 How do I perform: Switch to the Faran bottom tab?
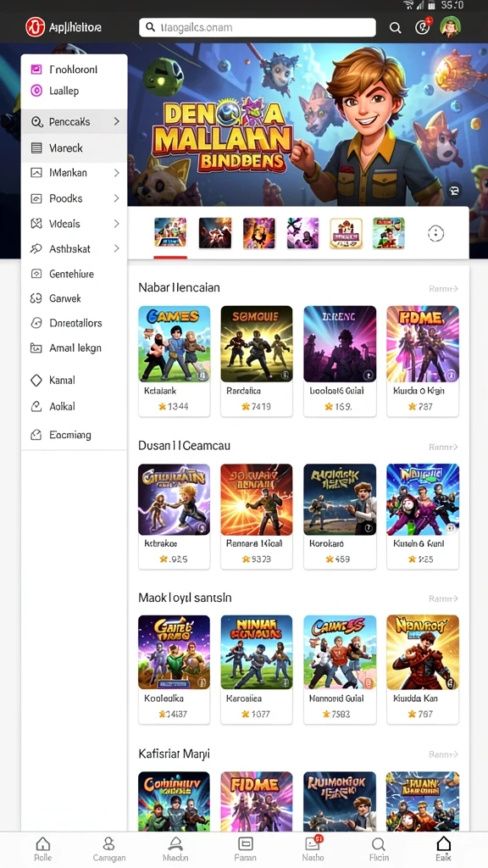point(245,849)
